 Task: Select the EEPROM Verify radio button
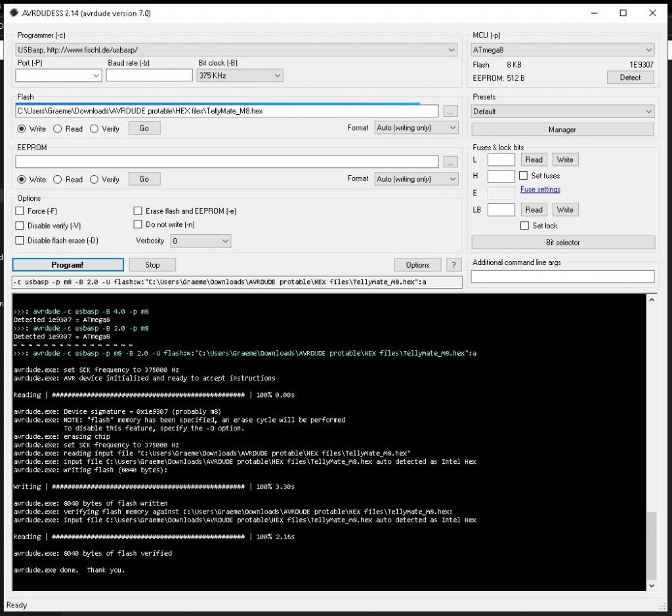click(x=94, y=180)
